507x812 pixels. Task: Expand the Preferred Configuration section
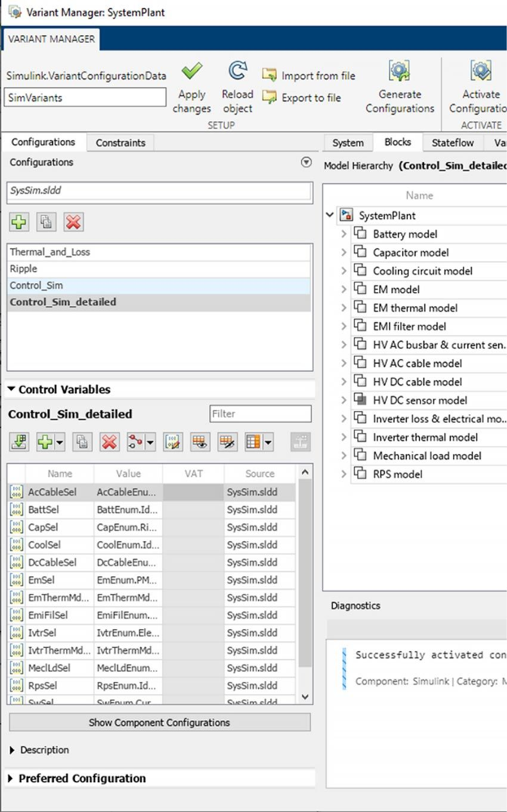coord(12,779)
